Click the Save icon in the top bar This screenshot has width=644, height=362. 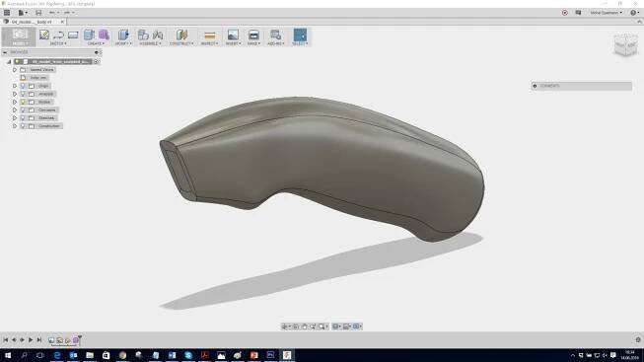click(x=38, y=13)
